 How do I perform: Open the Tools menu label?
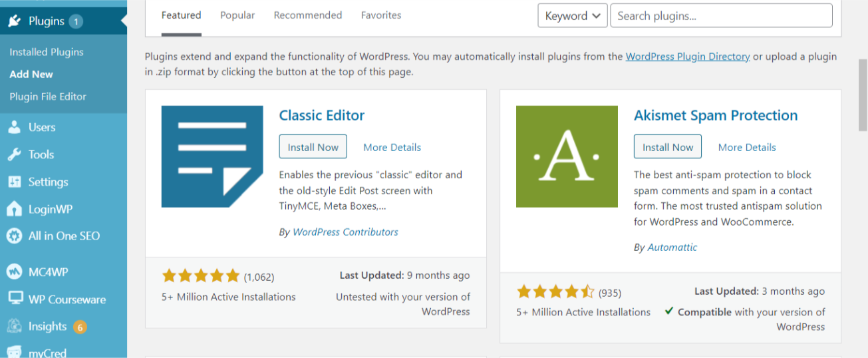[x=41, y=154]
